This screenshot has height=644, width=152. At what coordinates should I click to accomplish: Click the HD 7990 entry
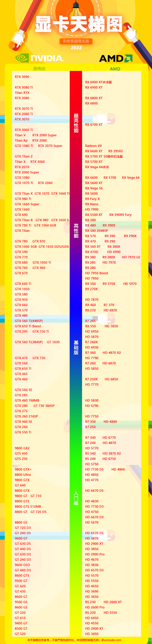pos(92,210)
